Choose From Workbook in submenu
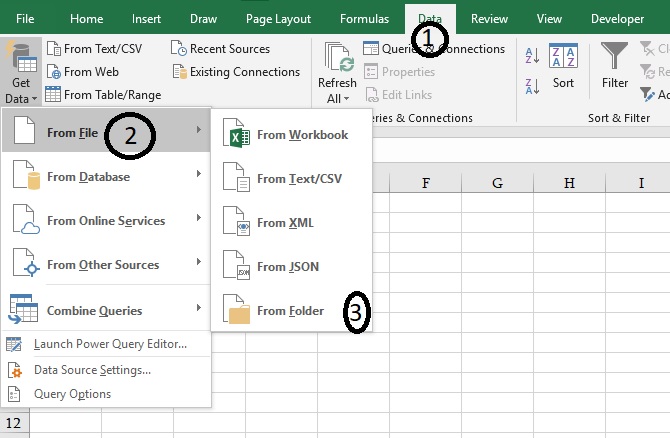670x438 pixels. click(x=292, y=135)
